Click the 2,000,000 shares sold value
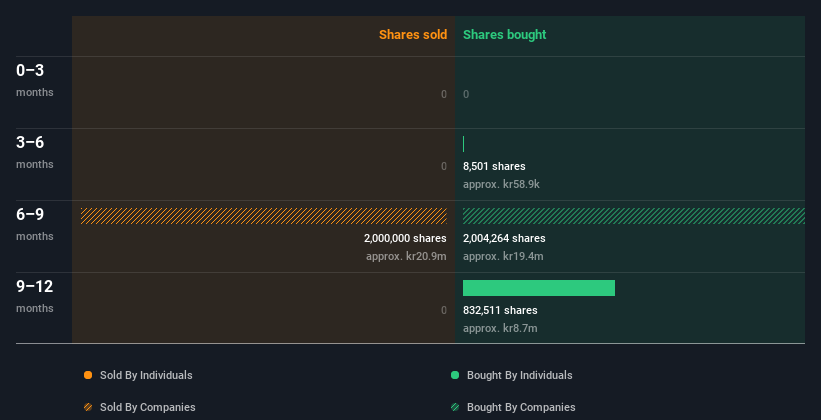Screen dimensions: 821x420 tap(405, 238)
